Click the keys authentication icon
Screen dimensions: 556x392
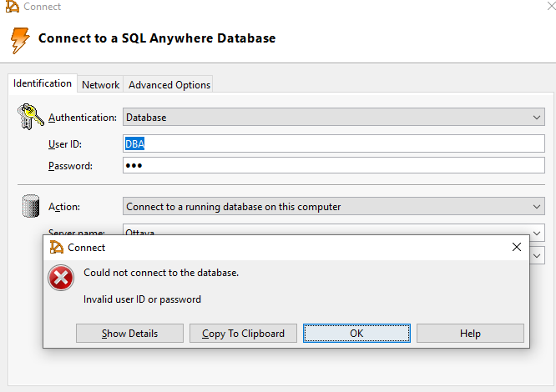point(31,118)
